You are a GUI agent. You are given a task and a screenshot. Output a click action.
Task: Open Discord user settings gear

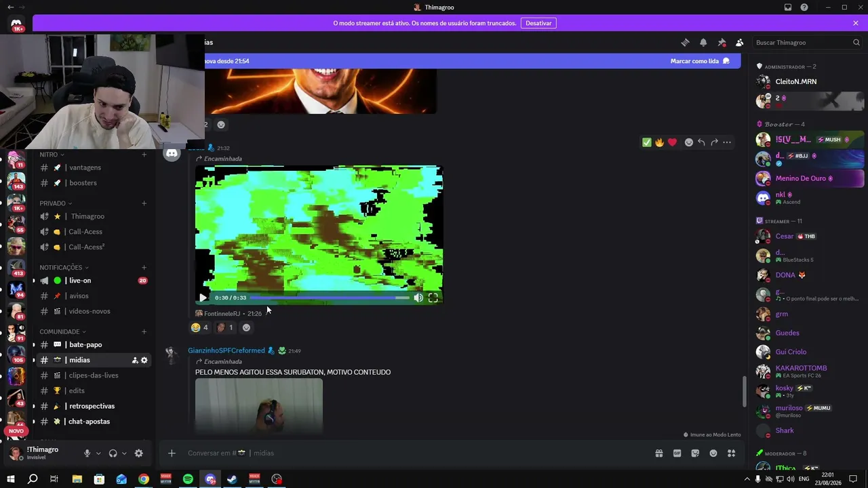click(139, 453)
